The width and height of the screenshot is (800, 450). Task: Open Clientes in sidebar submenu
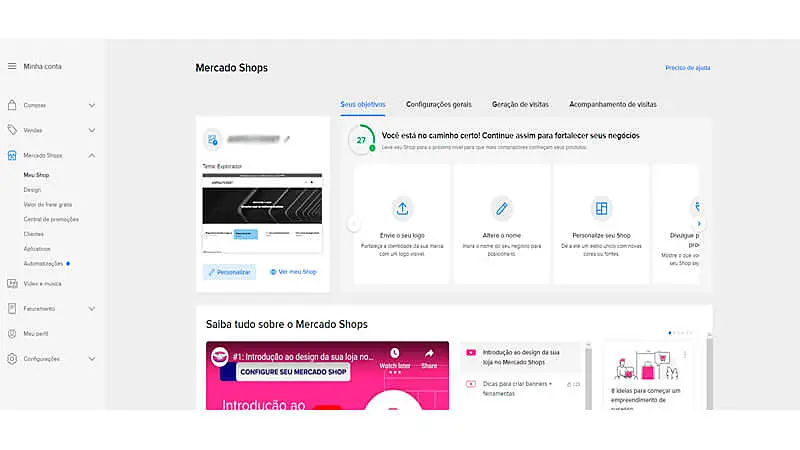tap(34, 234)
